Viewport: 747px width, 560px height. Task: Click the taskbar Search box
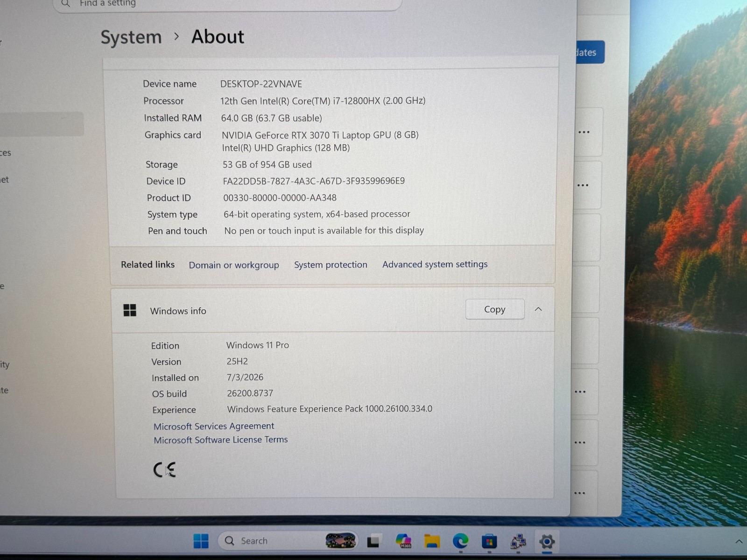point(288,541)
